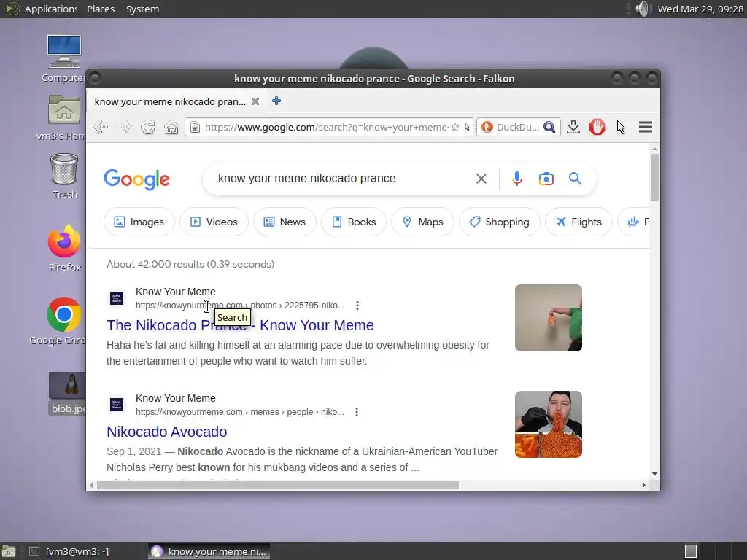Go back using the Falkon back arrow
Screen dimensions: 747x560
(101, 127)
